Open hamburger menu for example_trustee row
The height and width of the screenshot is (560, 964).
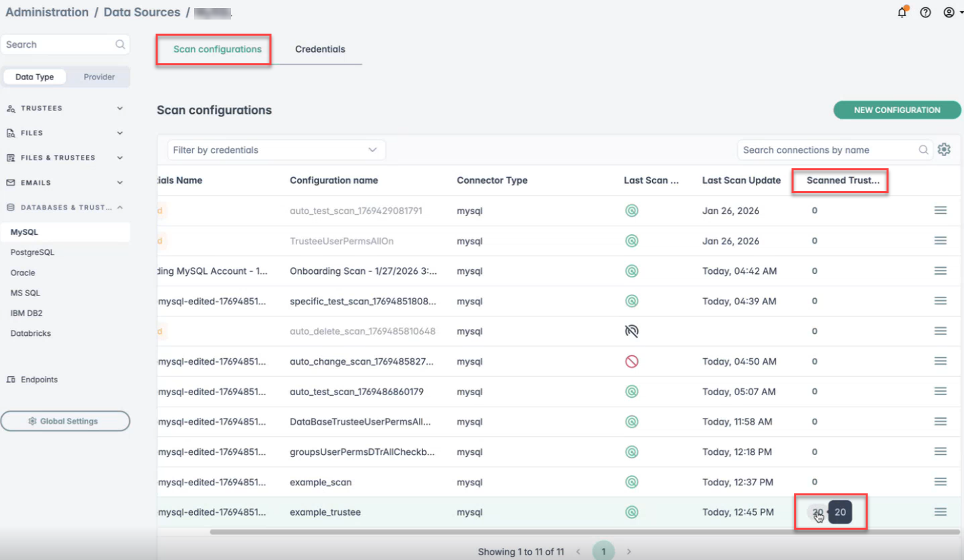940,512
